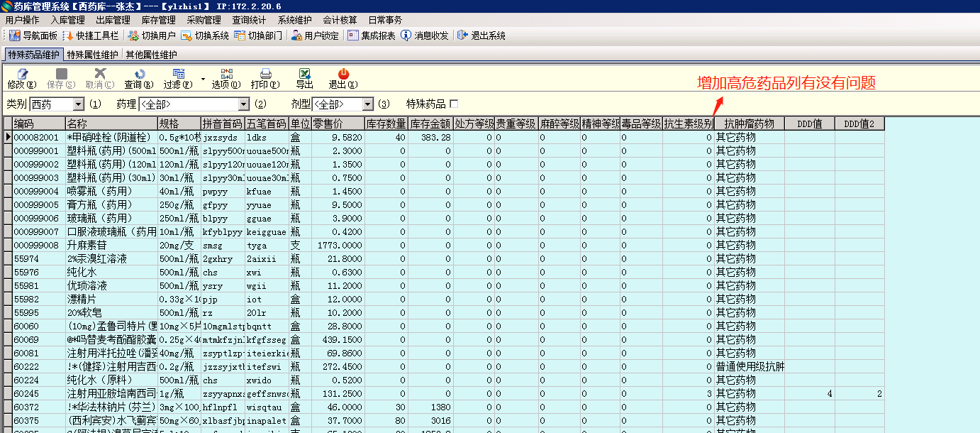Click the 退出系统 button
Viewport: 980px width, 433px height.
click(x=481, y=35)
